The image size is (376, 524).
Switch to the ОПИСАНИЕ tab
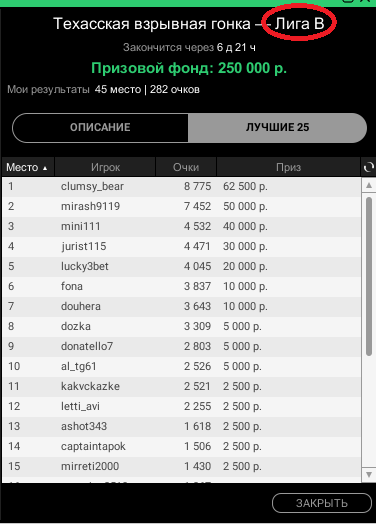[x=100, y=127]
